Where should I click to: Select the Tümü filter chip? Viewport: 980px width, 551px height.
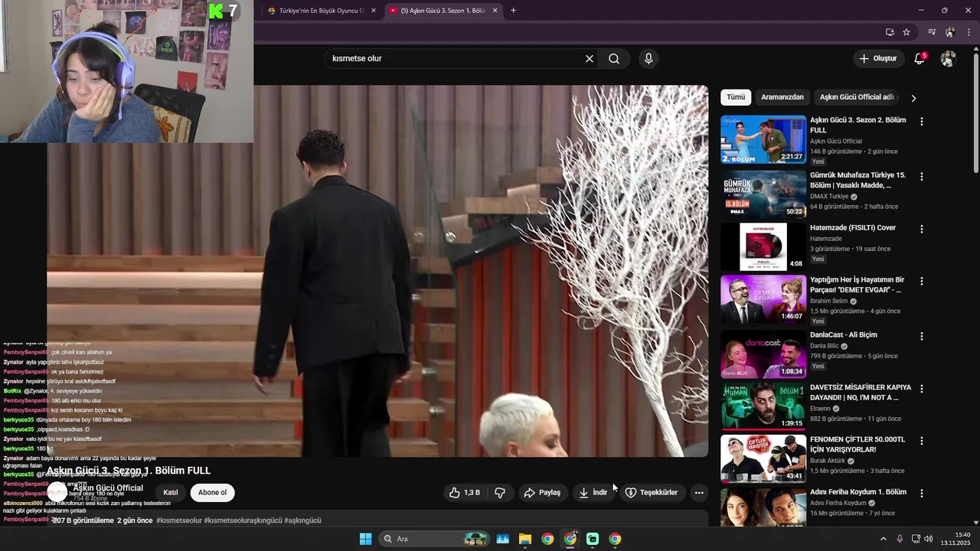click(x=736, y=97)
